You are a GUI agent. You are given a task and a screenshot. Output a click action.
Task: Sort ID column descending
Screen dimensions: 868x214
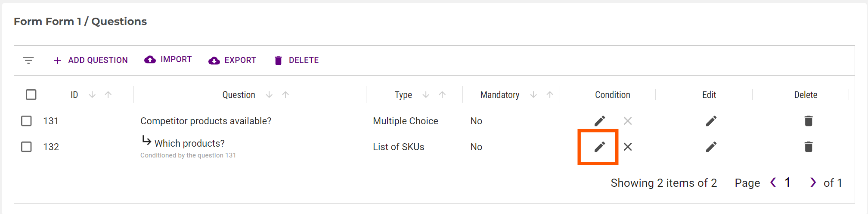[92, 94]
